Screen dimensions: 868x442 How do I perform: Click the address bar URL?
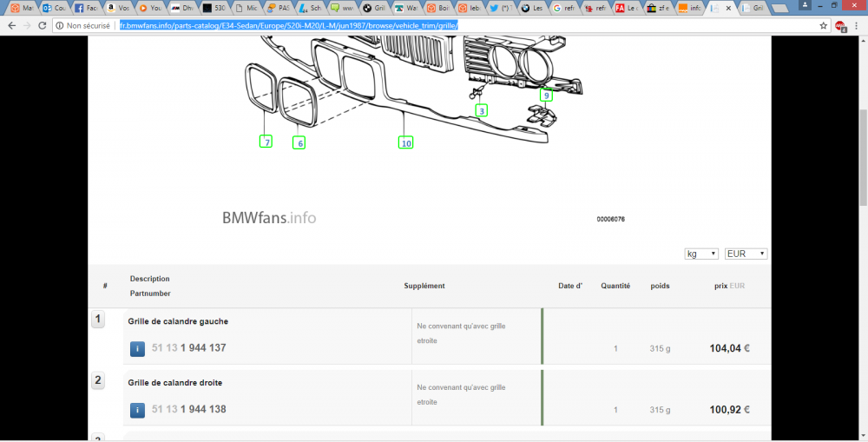(288, 25)
